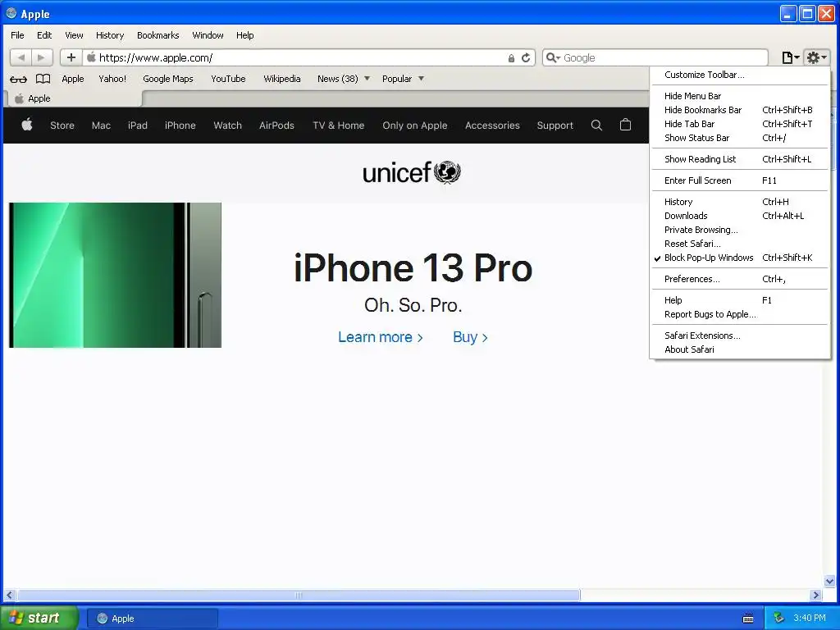Open Reading List glasses icon
The height and width of the screenshot is (630, 840).
(18, 79)
